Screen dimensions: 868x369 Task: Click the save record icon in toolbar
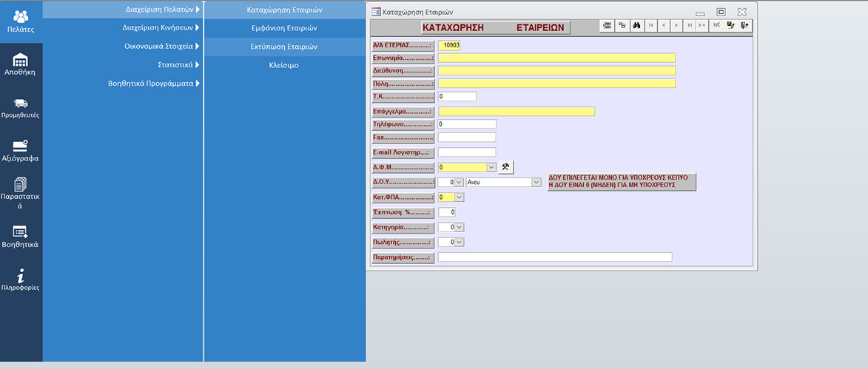pos(730,25)
